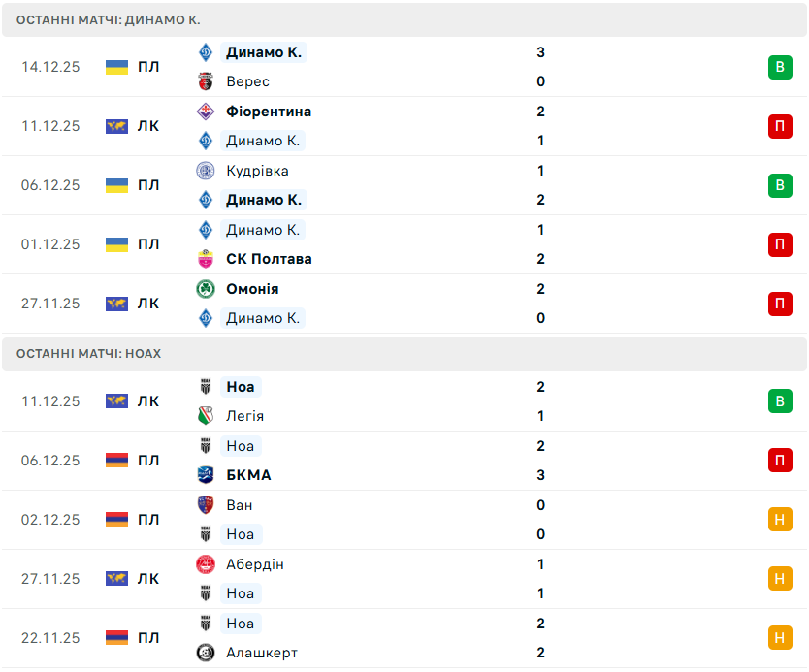Click the green win badge for Динамо–Верес match
The width and height of the screenshot is (809, 672).
click(x=780, y=67)
